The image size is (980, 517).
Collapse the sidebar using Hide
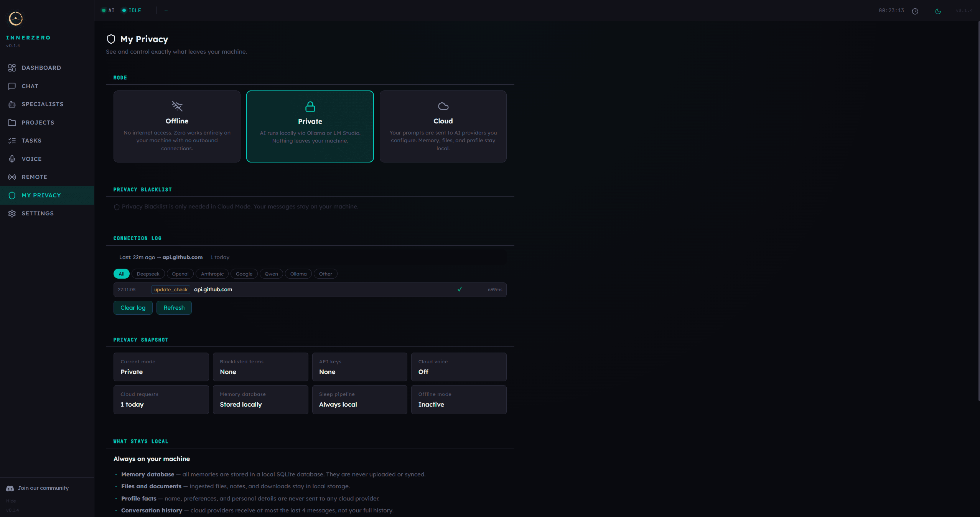(11, 501)
